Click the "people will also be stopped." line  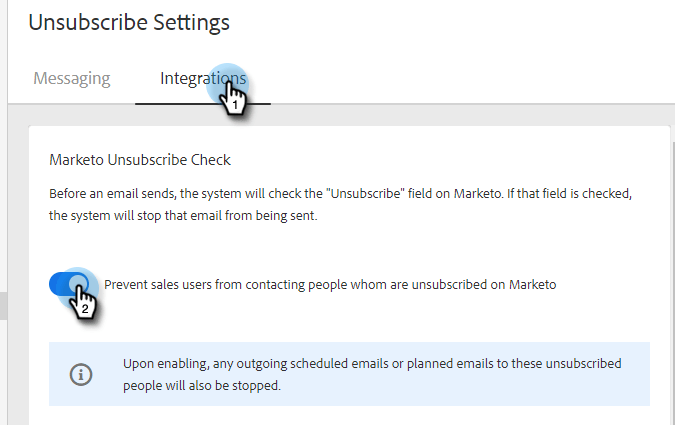[x=202, y=385]
